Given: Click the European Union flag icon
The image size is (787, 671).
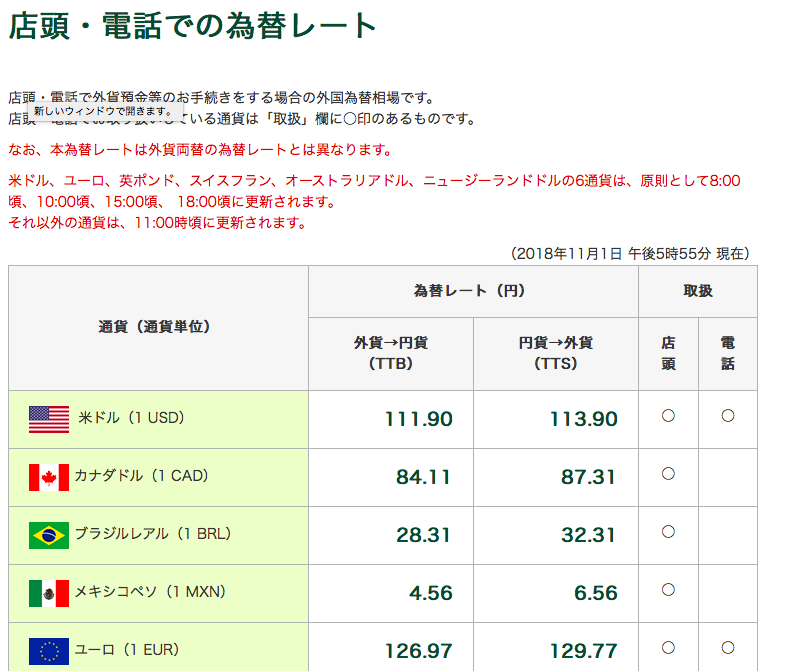Looking at the screenshot, I should coord(49,651).
